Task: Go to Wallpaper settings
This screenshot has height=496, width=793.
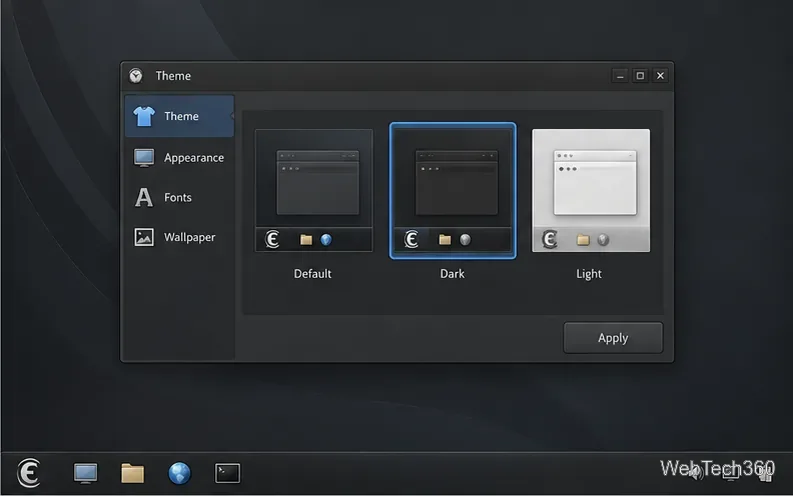Action: pos(180,237)
